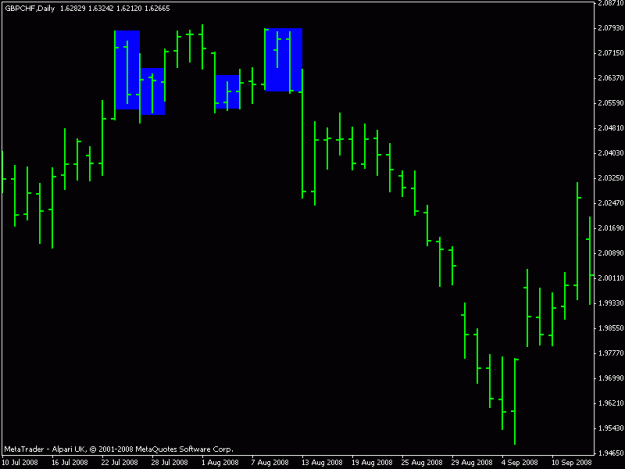Click the 1 Aug 2008 date label
The width and height of the screenshot is (625, 469).
coord(220,463)
